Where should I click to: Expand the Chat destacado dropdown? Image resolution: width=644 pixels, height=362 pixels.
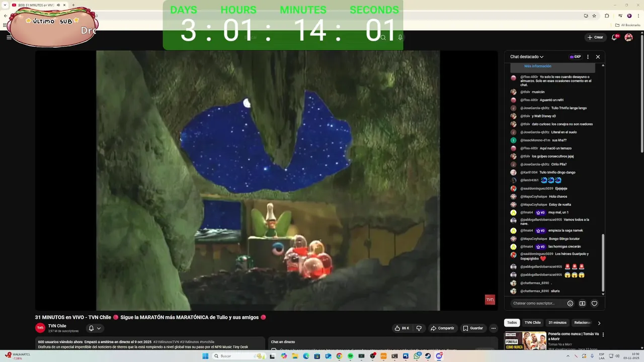click(527, 57)
